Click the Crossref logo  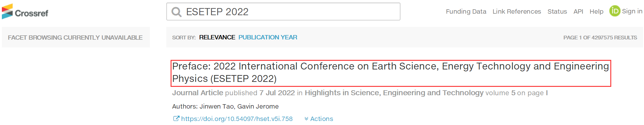(25, 11)
